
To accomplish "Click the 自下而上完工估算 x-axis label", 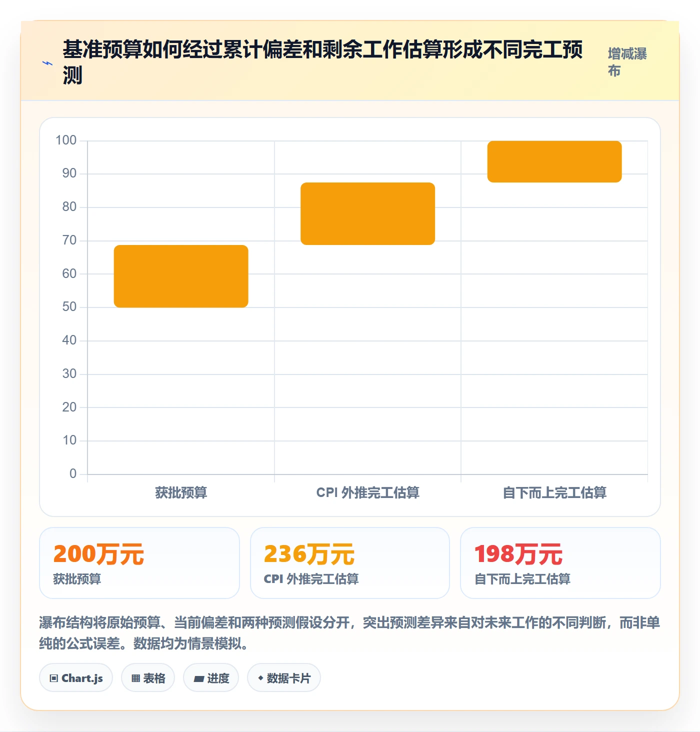I will coord(554,493).
